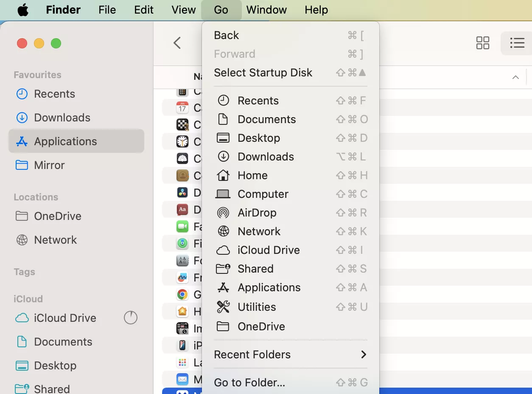The image size is (532, 394).
Task: Click the Computer laptop icon in menu
Action: coord(223,194)
